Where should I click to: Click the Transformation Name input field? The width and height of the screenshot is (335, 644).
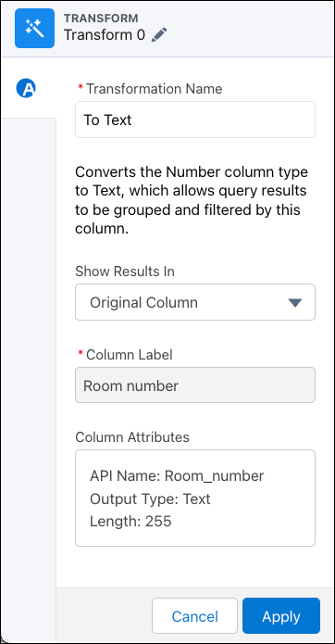[x=195, y=120]
